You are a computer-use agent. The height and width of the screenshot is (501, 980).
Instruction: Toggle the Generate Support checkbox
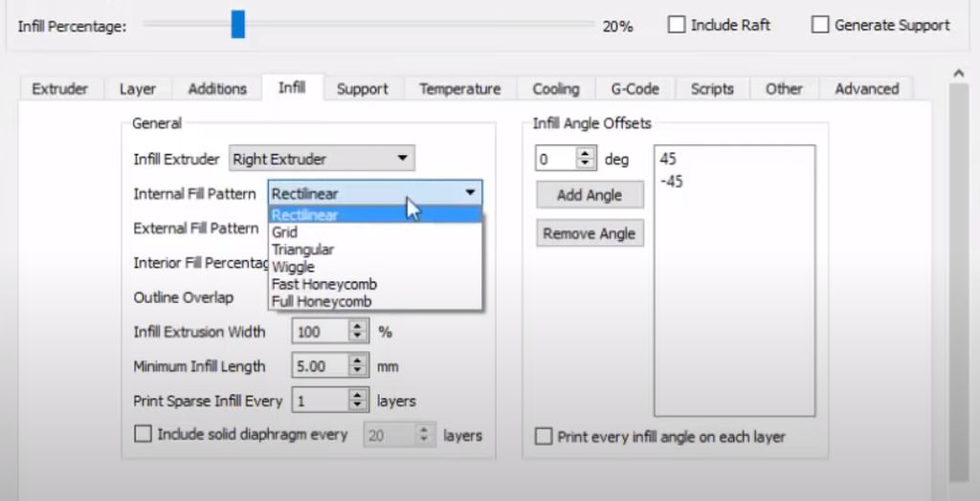coord(820,26)
